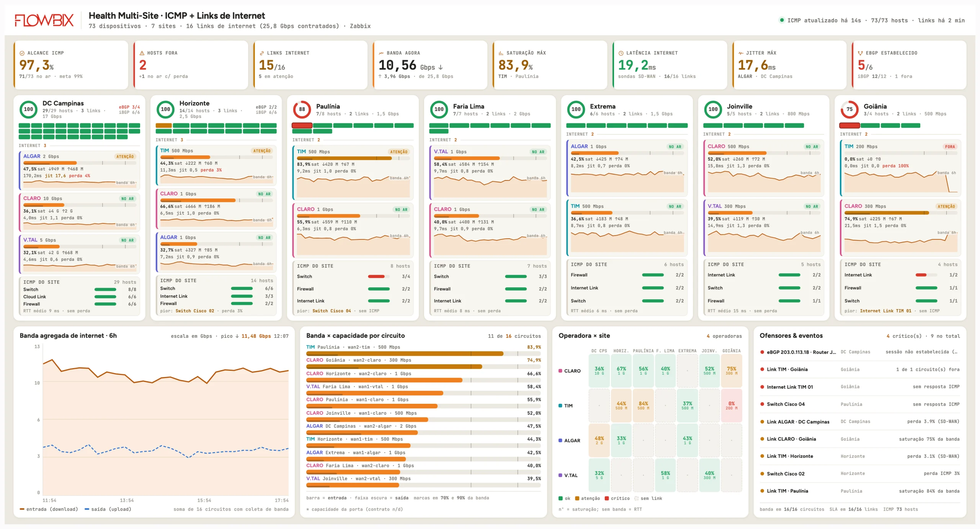Click the 'sem link' legend swatch
Screen dimensions: 980x529
coord(636,498)
